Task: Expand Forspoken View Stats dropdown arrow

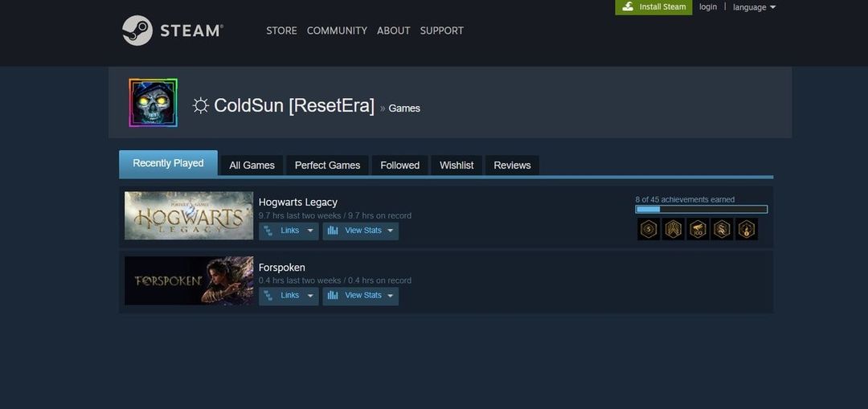Action: pyautogui.click(x=391, y=296)
